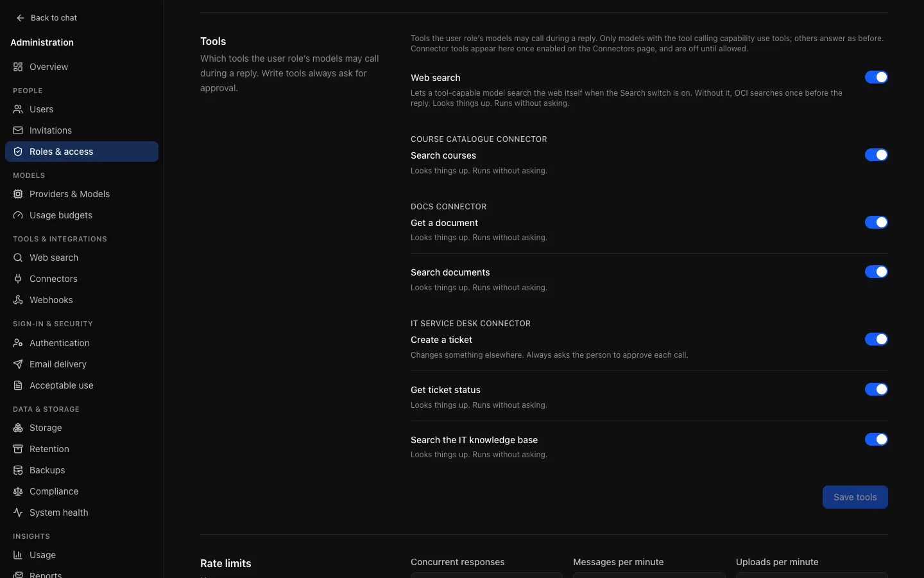Turn off the Search courses toggle
Viewport: 924px width, 578px height.
tap(876, 155)
